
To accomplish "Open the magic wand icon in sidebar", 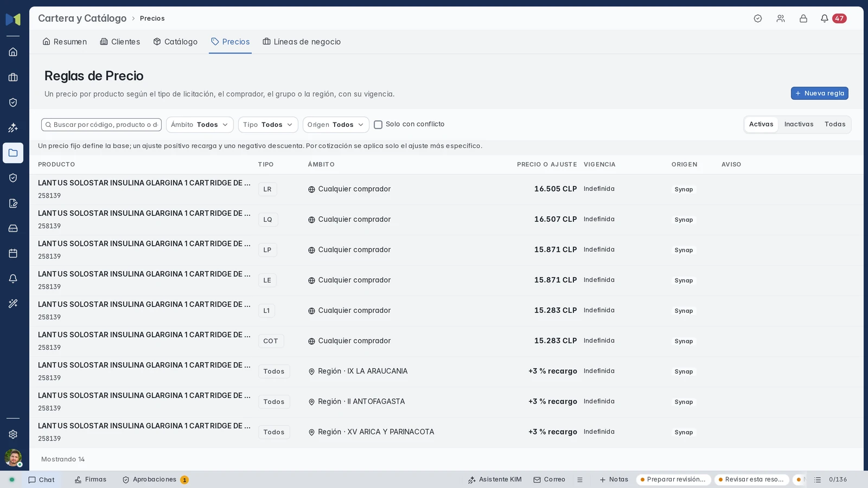I will (13, 304).
